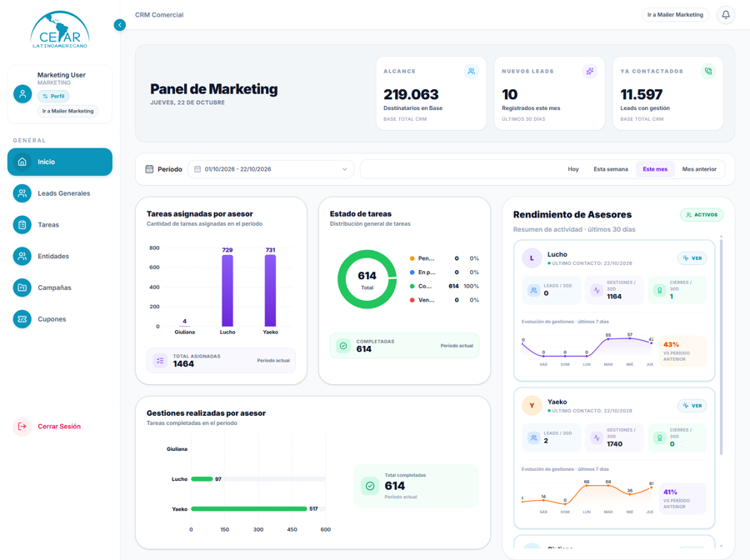Open the Perfil button
The image size is (750, 560).
(x=53, y=96)
